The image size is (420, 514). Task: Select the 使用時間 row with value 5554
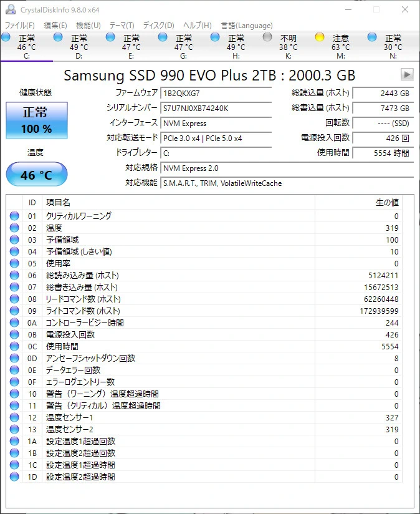[204, 346]
